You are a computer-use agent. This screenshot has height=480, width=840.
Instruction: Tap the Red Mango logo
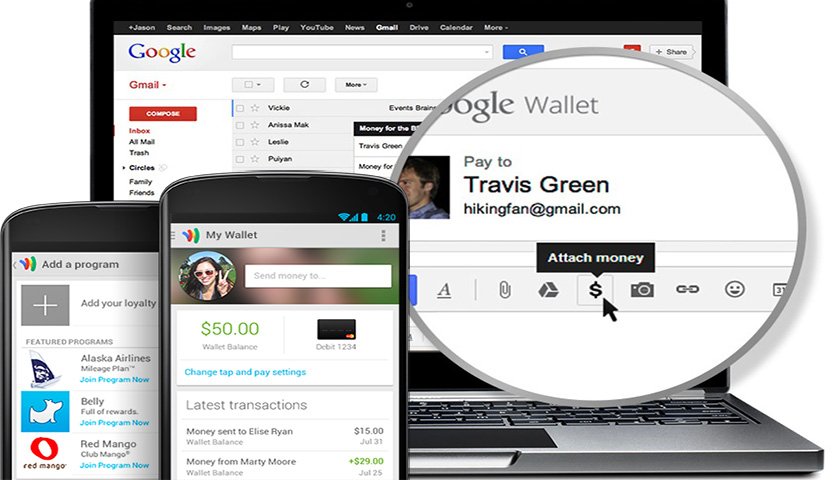(x=45, y=453)
